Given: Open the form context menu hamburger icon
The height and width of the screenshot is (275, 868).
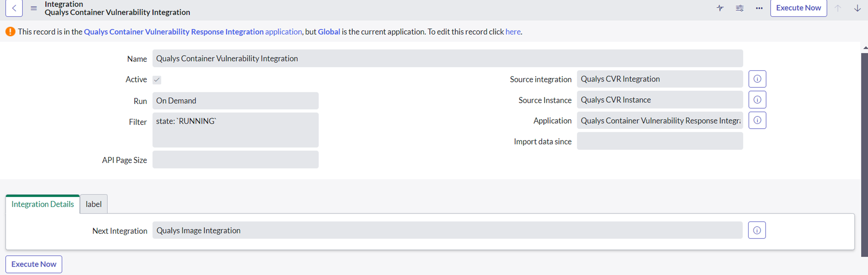Looking at the screenshot, I should point(34,8).
